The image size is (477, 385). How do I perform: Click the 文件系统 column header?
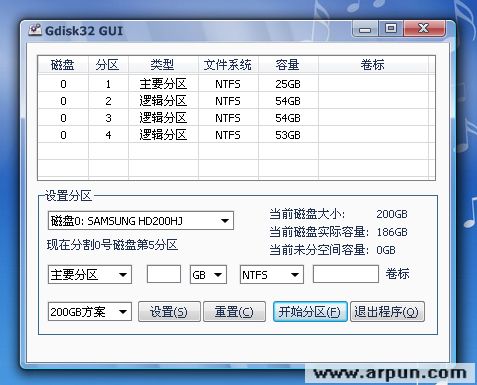pos(228,64)
